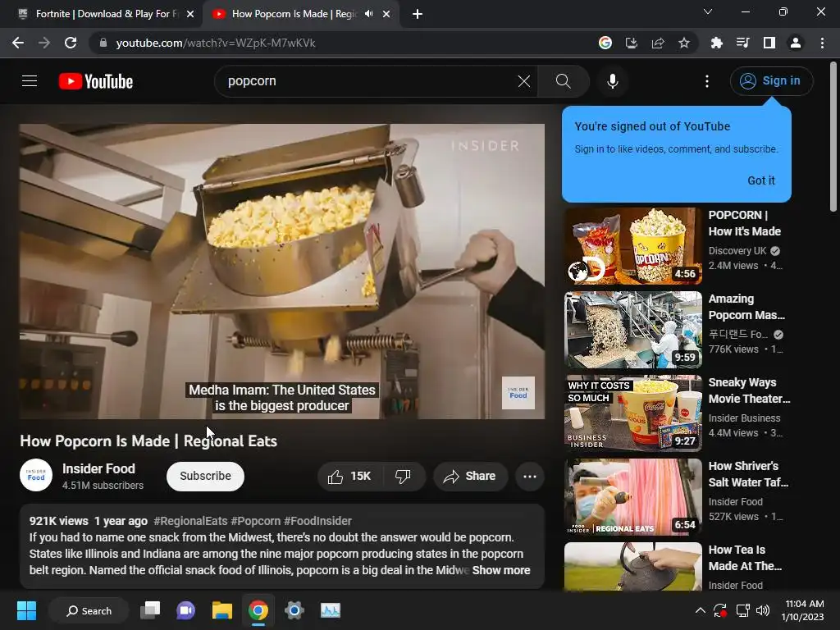Click the Google icon in address bar

click(605, 43)
